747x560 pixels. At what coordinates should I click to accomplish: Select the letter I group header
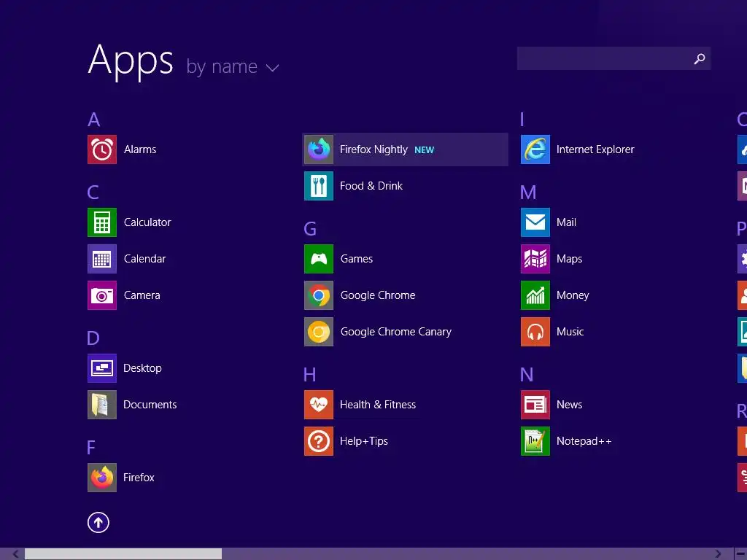point(522,120)
